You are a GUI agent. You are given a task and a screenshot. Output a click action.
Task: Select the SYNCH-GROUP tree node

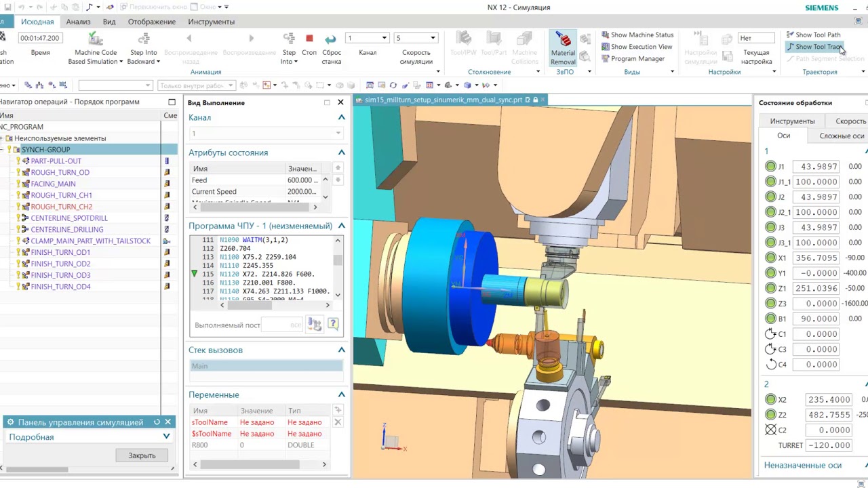tap(45, 150)
